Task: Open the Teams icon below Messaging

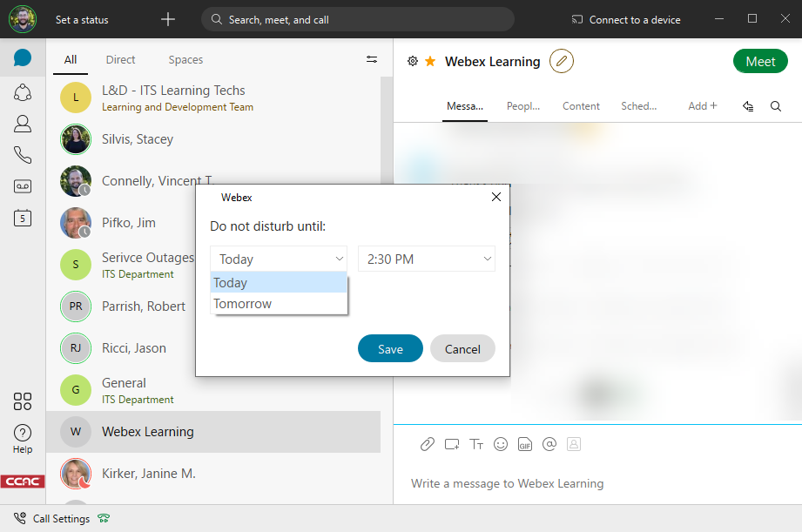Action: click(22, 91)
